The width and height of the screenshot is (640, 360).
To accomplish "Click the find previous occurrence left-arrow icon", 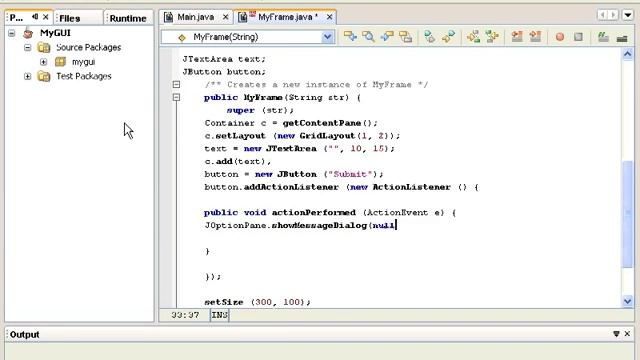I will [x=387, y=37].
